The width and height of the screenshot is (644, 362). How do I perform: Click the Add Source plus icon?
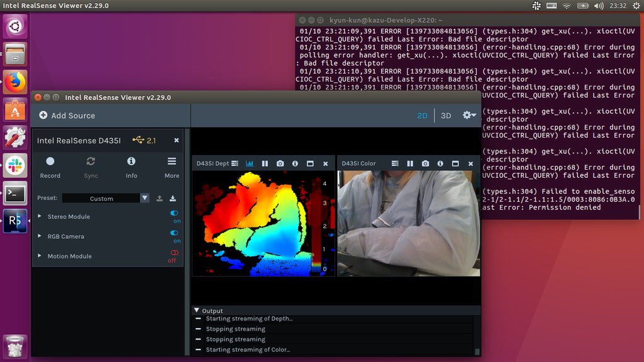coord(43,116)
